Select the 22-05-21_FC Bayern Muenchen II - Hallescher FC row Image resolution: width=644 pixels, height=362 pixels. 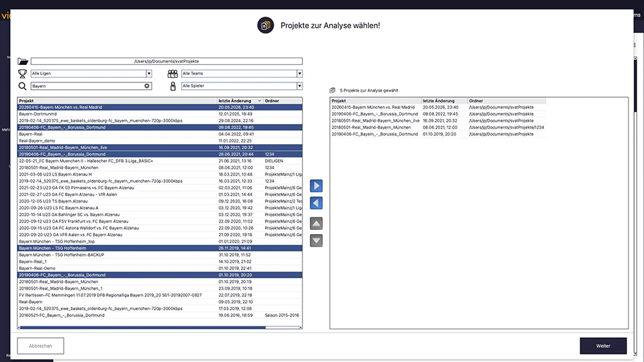tap(160, 161)
